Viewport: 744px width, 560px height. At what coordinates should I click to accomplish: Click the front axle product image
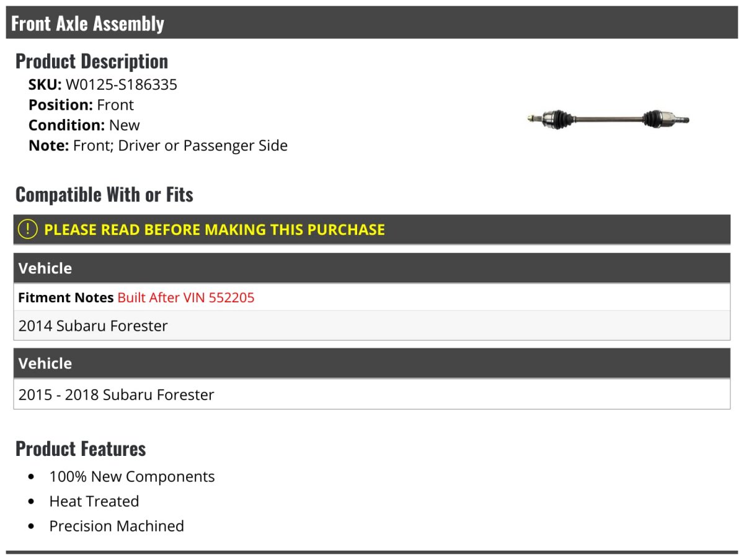608,118
